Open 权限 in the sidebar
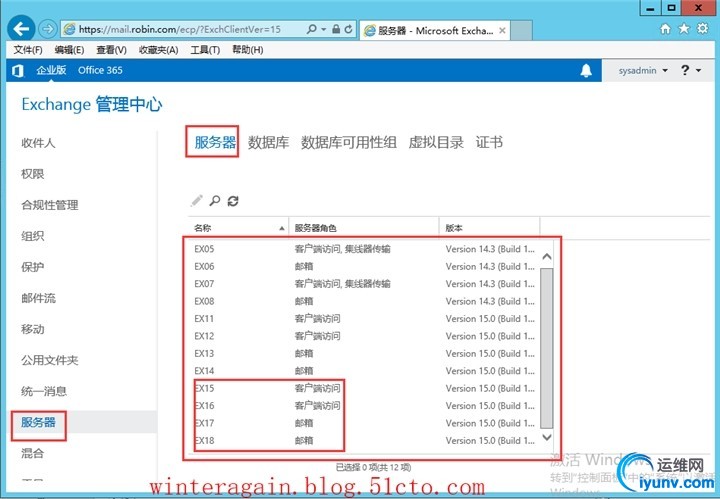720x499 pixels. (x=33, y=174)
